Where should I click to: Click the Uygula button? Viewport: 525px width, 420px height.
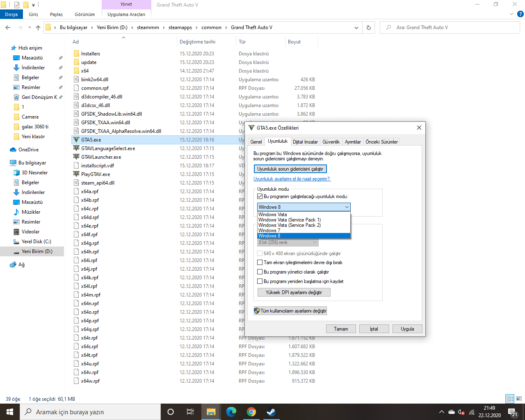click(x=407, y=329)
